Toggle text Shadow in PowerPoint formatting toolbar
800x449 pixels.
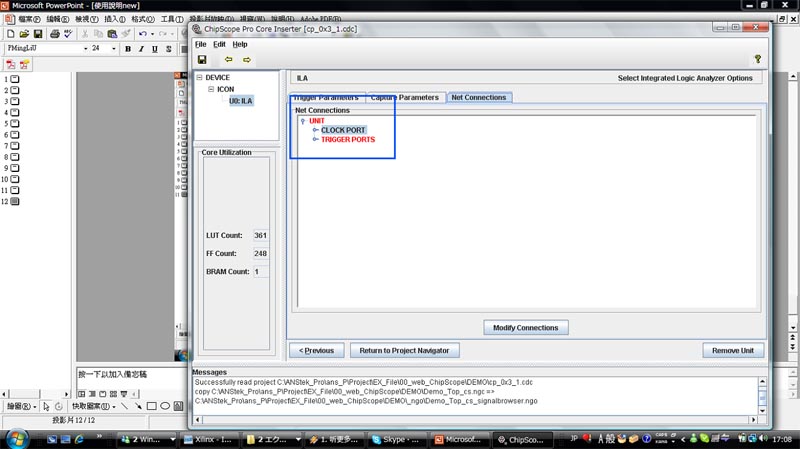[168, 49]
